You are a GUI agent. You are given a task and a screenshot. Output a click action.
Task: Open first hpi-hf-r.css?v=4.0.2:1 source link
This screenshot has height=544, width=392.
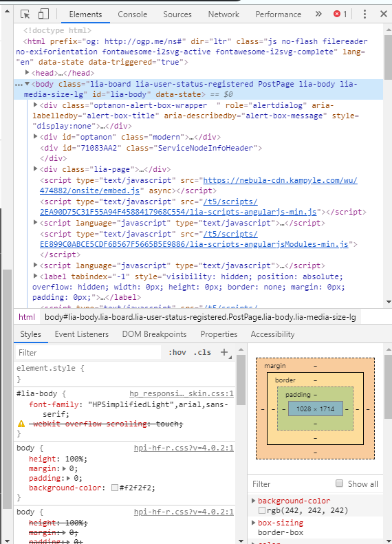[184, 448]
